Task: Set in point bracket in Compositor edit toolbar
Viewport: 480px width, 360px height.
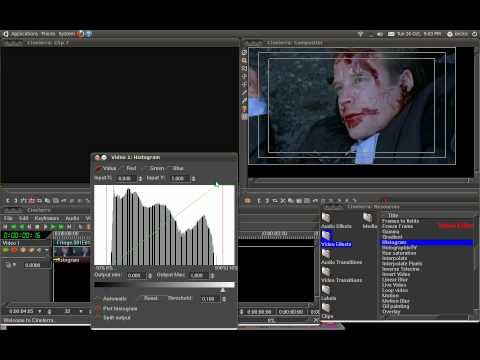Action: click(259, 200)
